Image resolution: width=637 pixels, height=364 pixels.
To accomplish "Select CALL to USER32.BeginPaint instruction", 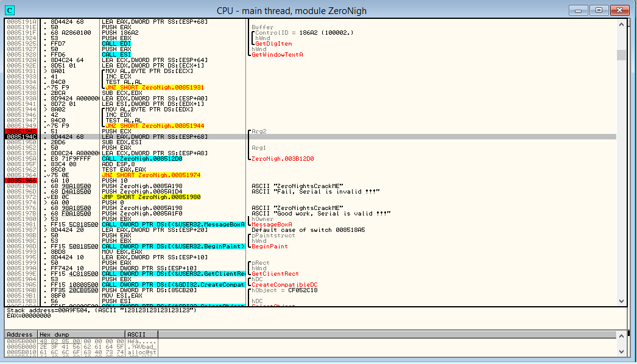I will coord(173,247).
